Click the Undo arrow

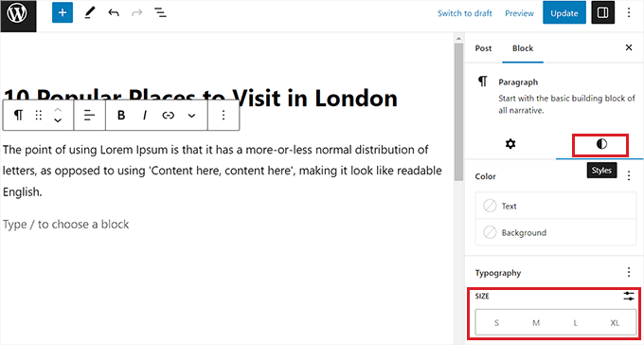pos(114,12)
